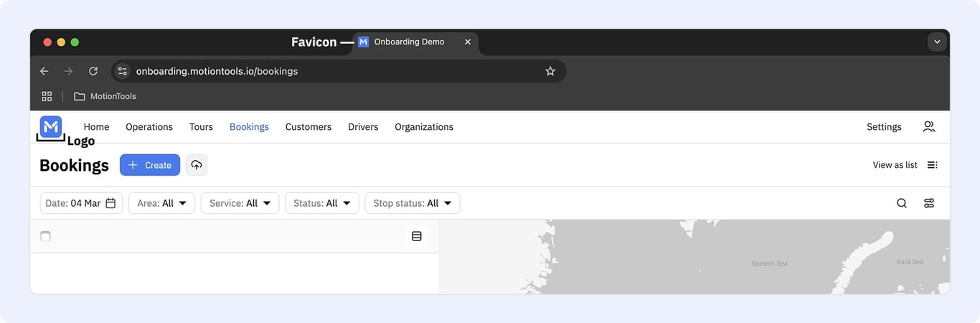Viewport: 980px width, 323px height.
Task: Click the macOS yellow minimize button
Action: click(61, 42)
